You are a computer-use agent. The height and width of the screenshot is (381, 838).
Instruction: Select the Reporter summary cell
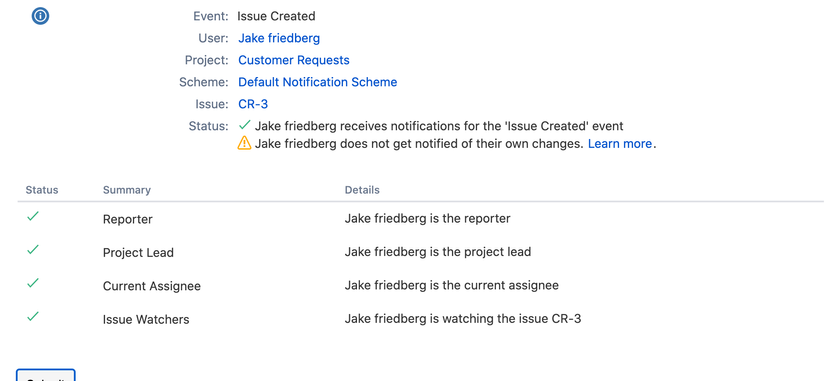click(x=128, y=219)
